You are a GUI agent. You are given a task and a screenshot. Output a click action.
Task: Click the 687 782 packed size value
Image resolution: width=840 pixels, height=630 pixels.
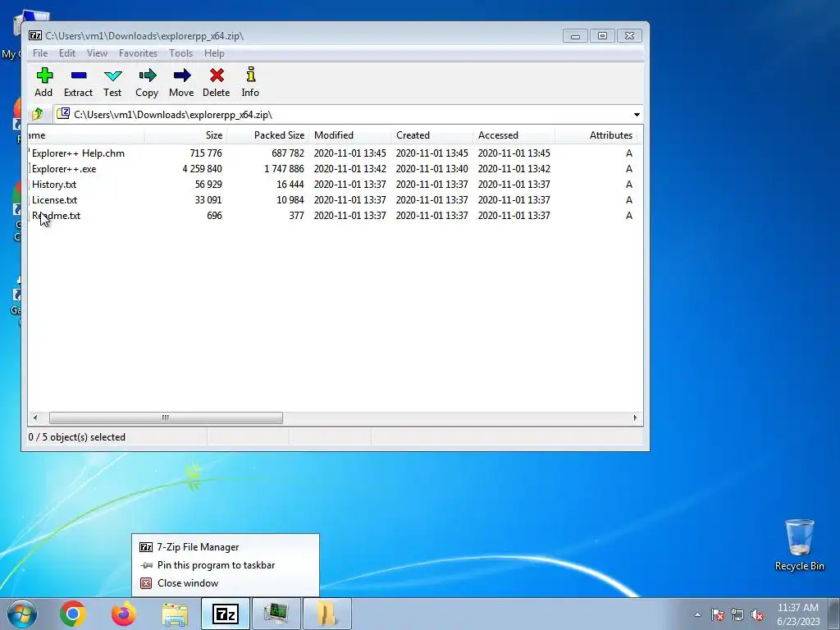pyautogui.click(x=288, y=153)
